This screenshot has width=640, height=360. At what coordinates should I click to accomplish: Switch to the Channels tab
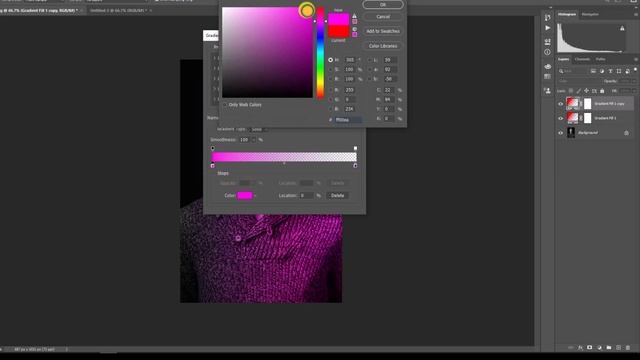[x=582, y=59]
